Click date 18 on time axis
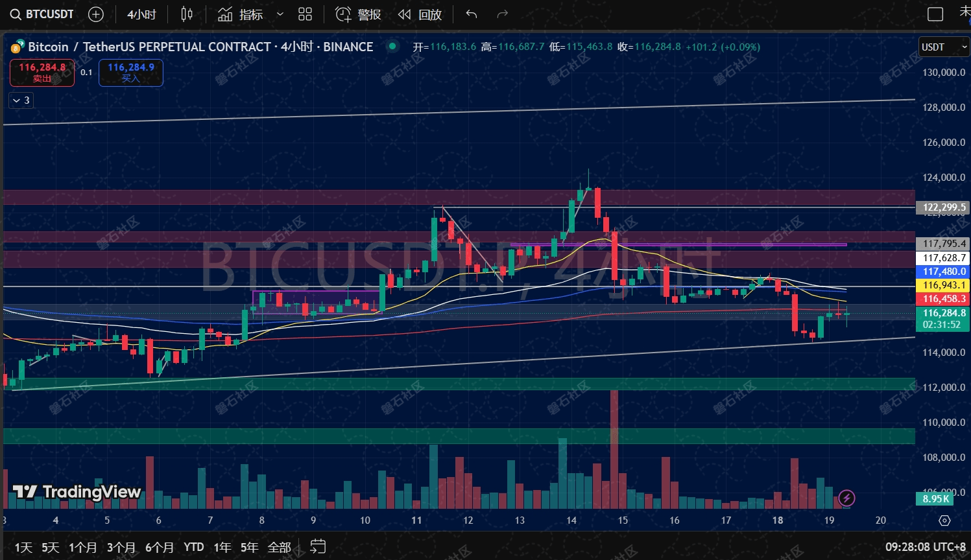This screenshot has height=560, width=971. click(x=778, y=520)
